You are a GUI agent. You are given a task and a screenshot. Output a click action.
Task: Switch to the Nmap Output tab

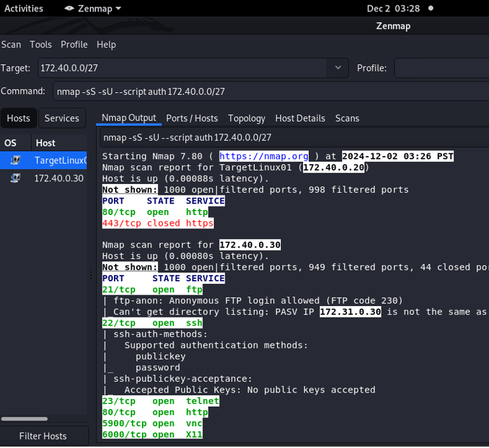pyautogui.click(x=129, y=118)
